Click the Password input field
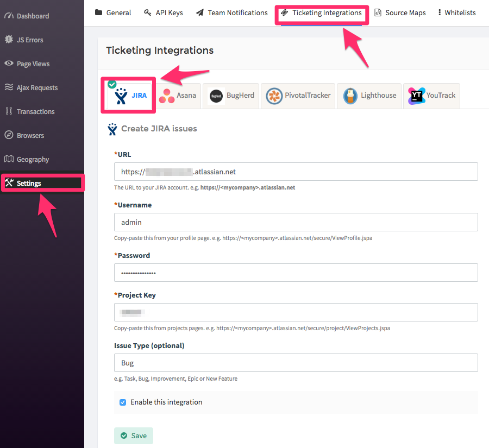This screenshot has height=448, width=489. tap(296, 273)
